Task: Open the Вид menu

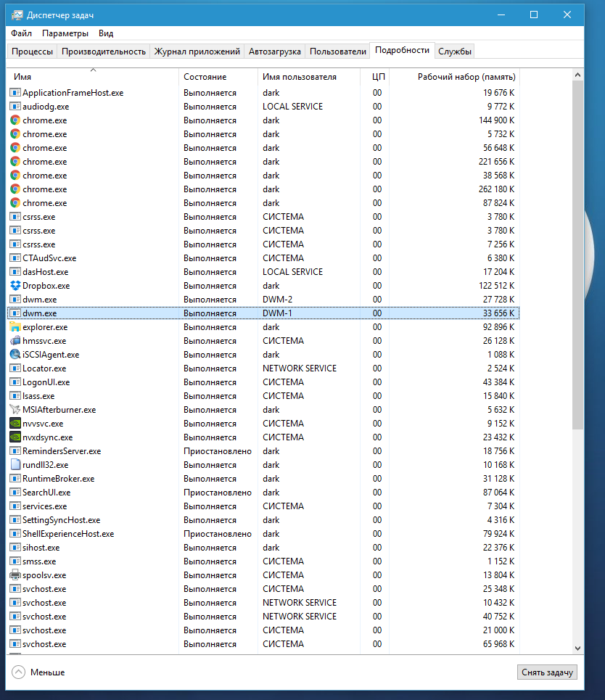Action: click(106, 33)
